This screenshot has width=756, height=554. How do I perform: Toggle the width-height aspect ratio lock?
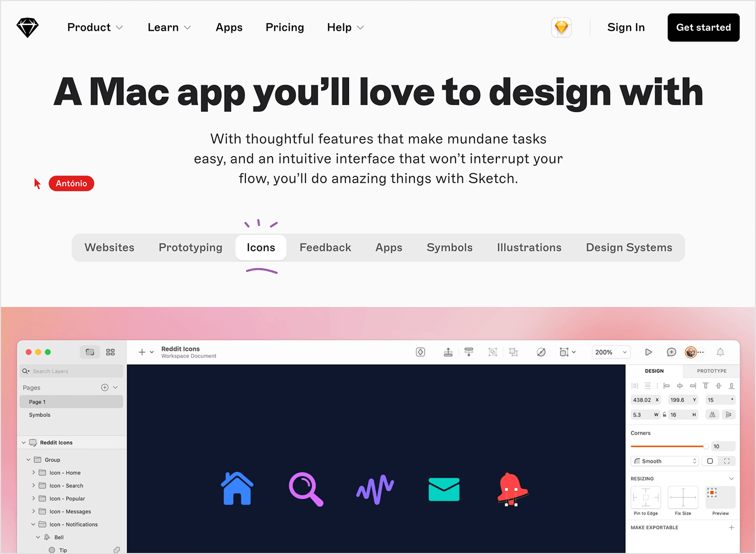[x=664, y=414]
